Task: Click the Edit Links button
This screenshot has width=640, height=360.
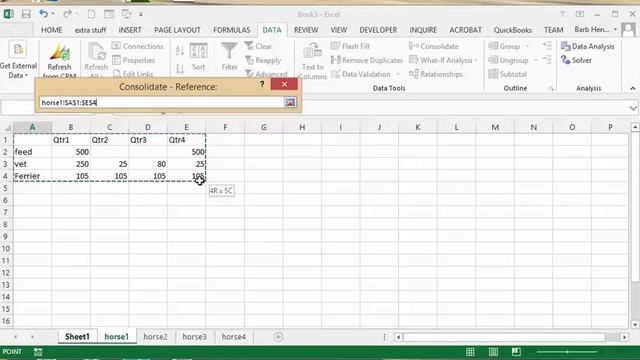Action: (133, 74)
